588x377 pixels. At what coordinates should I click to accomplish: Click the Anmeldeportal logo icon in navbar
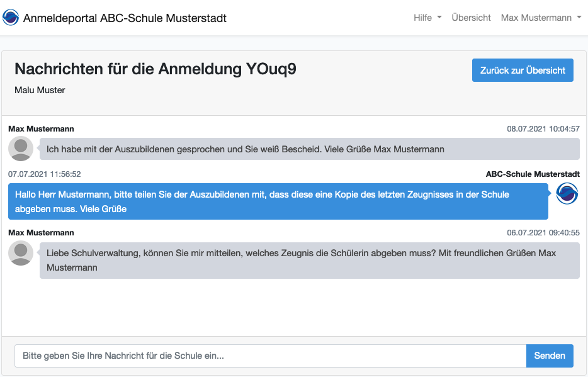click(x=11, y=18)
